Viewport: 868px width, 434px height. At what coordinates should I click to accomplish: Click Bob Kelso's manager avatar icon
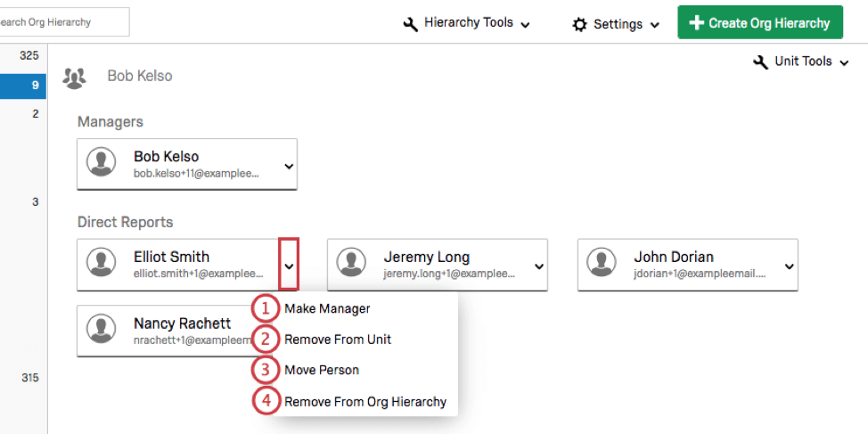[x=101, y=163]
